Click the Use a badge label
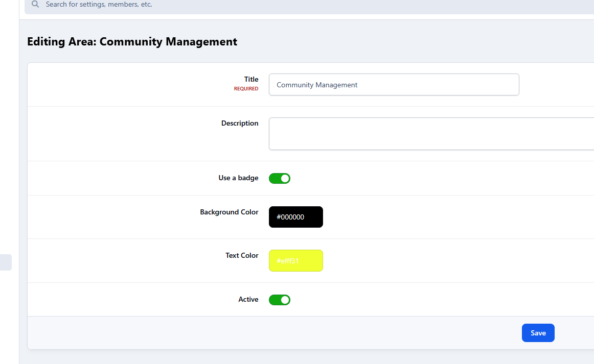The width and height of the screenshot is (594, 364). (238, 178)
